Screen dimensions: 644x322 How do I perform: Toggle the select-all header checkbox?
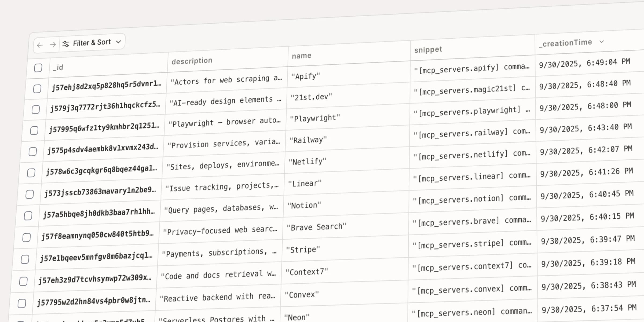pyautogui.click(x=38, y=68)
